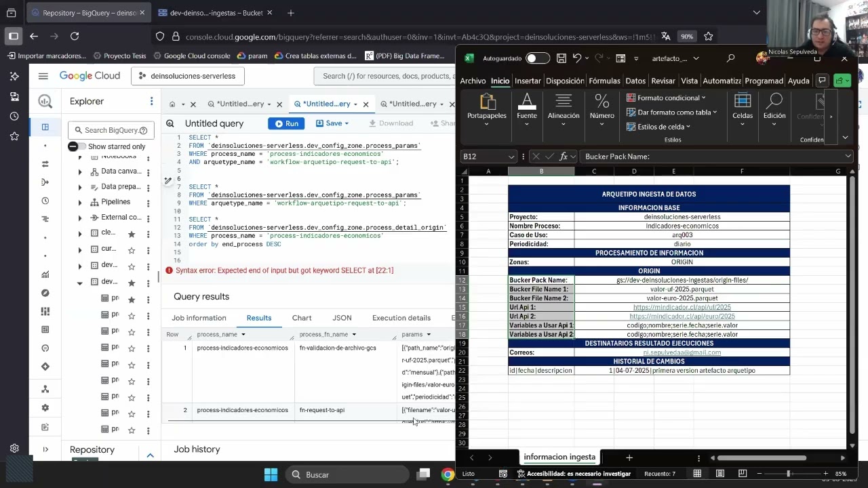
Task: Click the green Excel share button
Action: point(842,81)
